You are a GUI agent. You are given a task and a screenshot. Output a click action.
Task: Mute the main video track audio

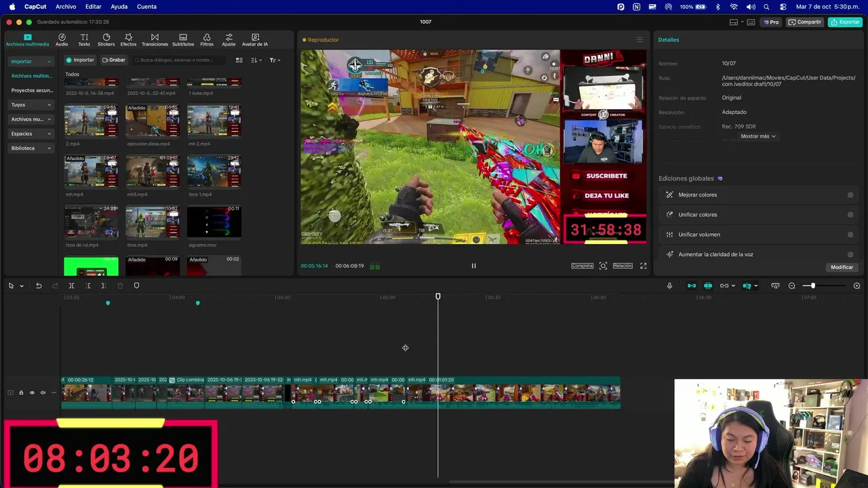point(43,392)
